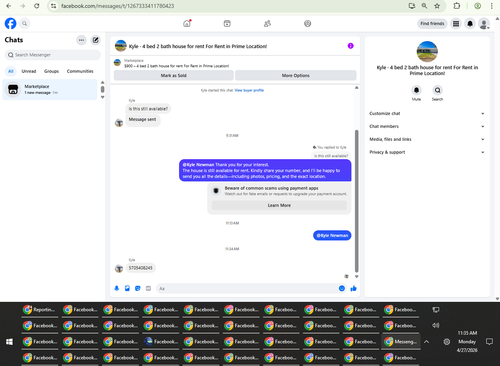Expand the Customize chat section
This screenshot has width=500, height=366.
pyautogui.click(x=427, y=113)
